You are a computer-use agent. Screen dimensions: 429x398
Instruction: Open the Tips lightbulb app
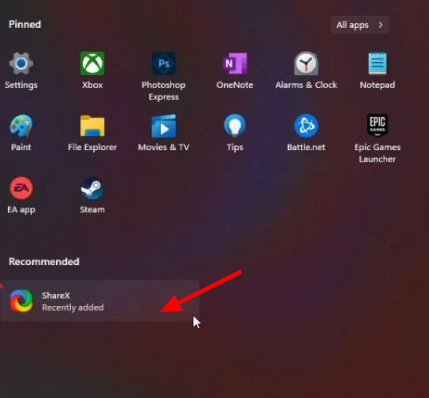click(x=235, y=133)
